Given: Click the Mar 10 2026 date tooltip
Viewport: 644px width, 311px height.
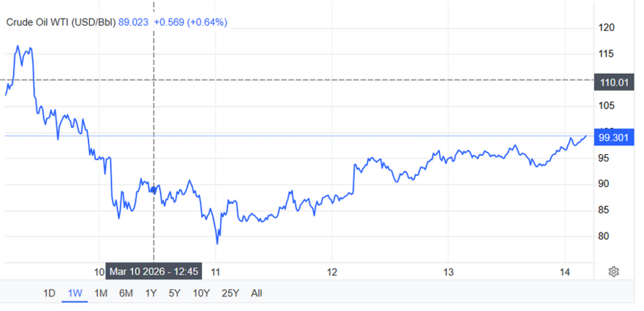Looking at the screenshot, I should pyautogui.click(x=153, y=271).
